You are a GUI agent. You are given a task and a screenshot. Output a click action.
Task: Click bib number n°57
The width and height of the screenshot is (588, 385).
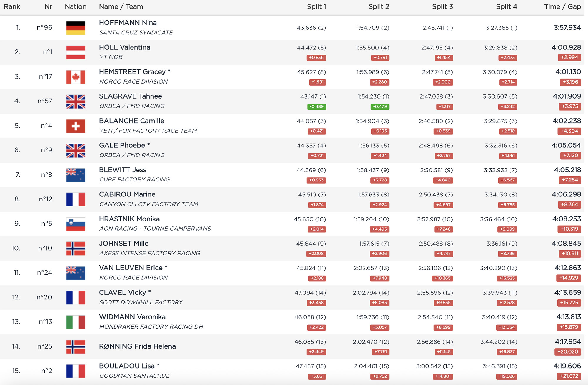(x=45, y=101)
